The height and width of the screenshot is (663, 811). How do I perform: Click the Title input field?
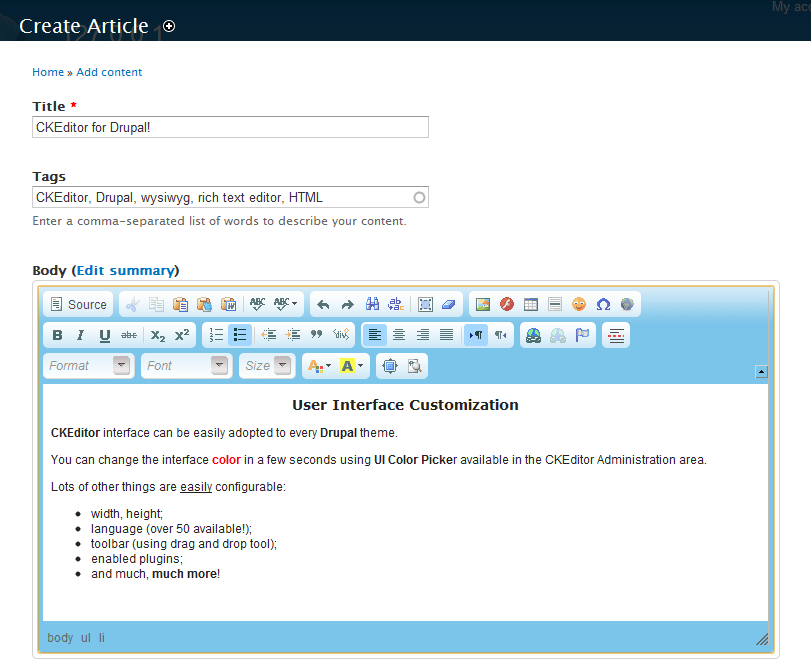(x=230, y=127)
